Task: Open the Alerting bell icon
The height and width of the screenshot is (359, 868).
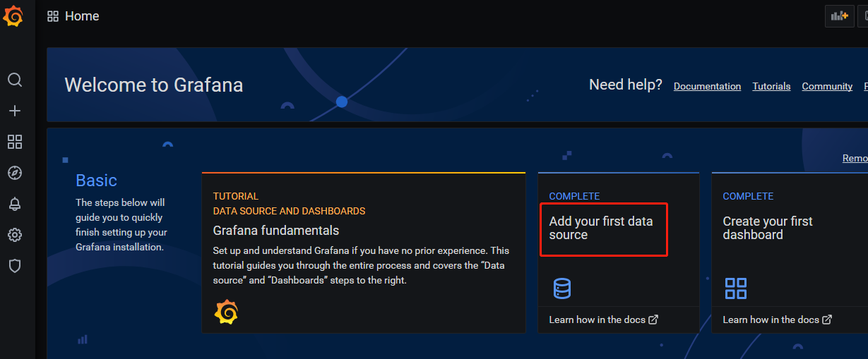Action: click(x=15, y=204)
